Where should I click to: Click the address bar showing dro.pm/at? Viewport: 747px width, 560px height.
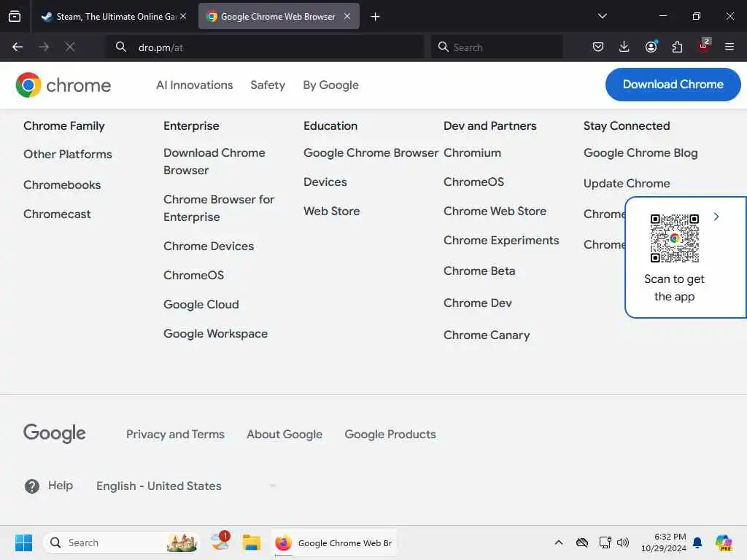[x=264, y=47]
